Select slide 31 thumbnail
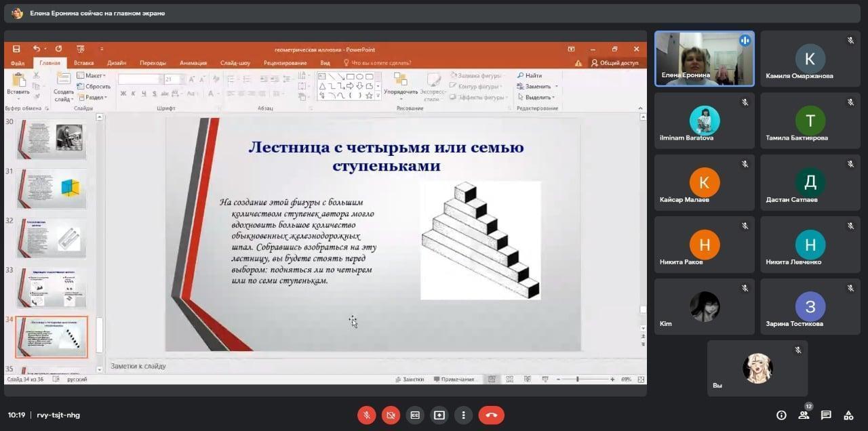 (x=52, y=189)
